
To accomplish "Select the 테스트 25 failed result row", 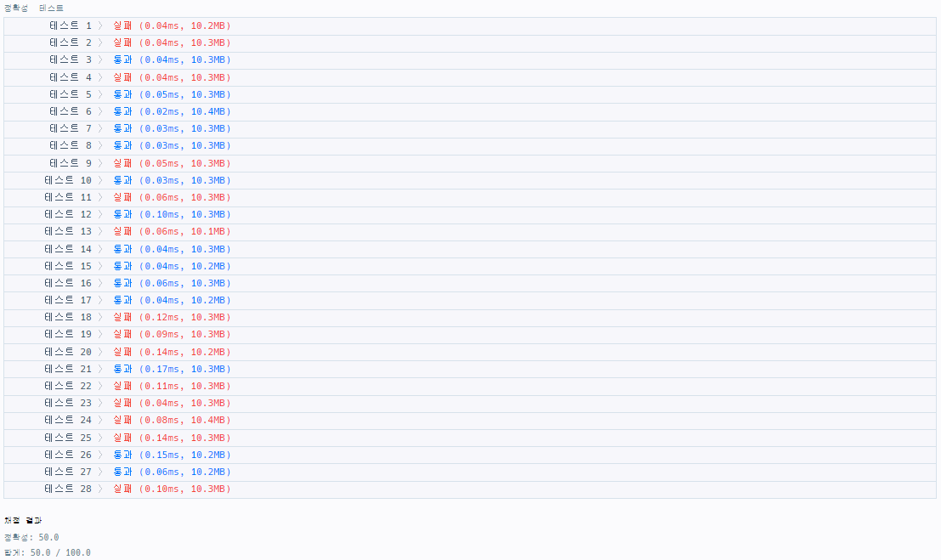I will coord(470,438).
